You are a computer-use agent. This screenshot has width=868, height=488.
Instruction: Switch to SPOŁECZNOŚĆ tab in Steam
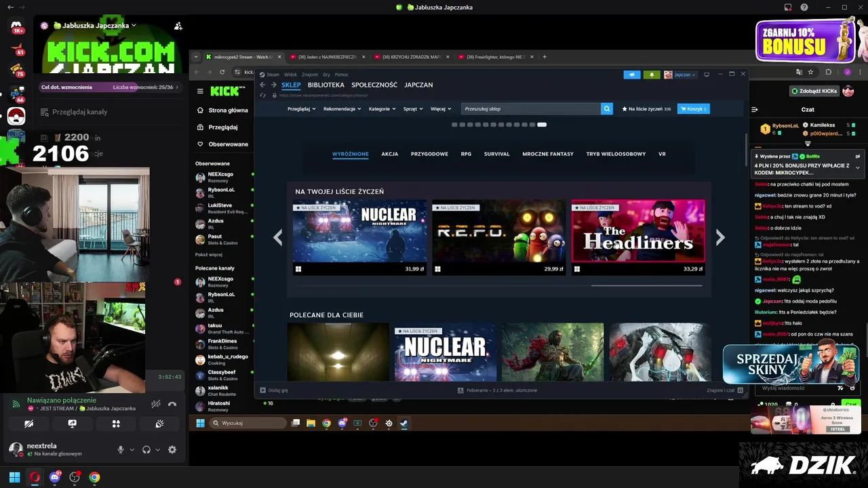coord(374,85)
